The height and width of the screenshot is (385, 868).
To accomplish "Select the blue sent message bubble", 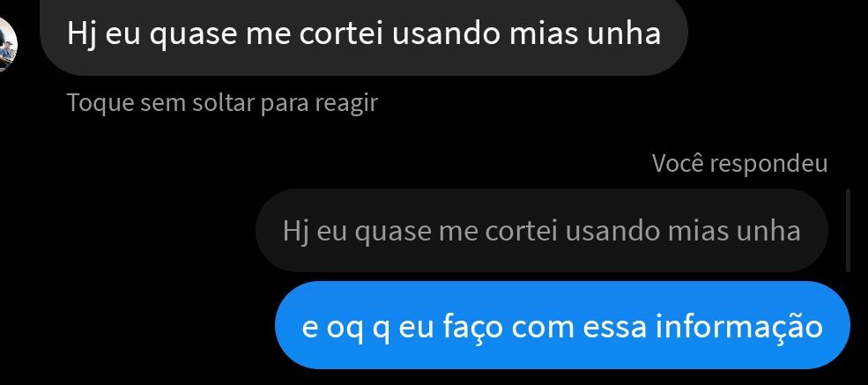I will 562,325.
